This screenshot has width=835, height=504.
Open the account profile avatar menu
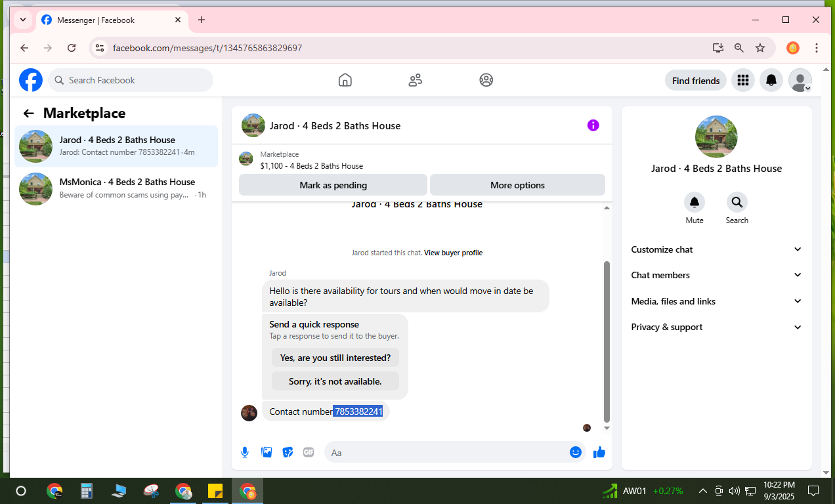click(x=800, y=80)
